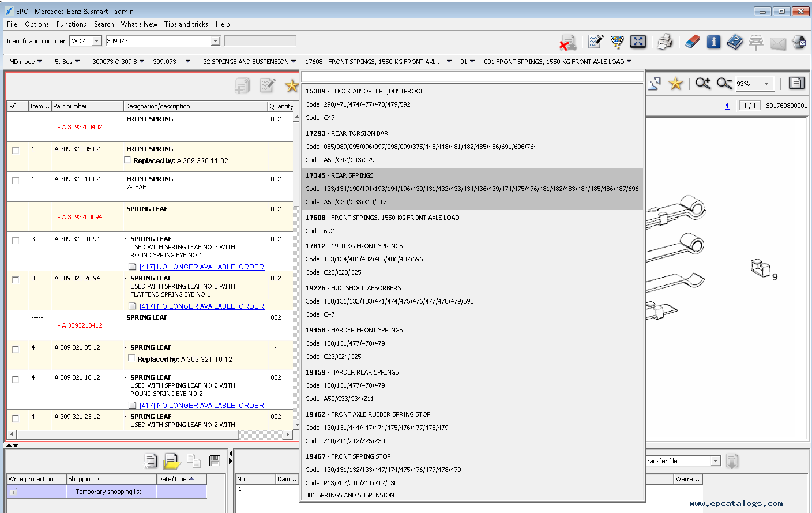This screenshot has width=812, height=513.
Task: Open the notes editor icon in top toolbar
Action: coord(595,42)
